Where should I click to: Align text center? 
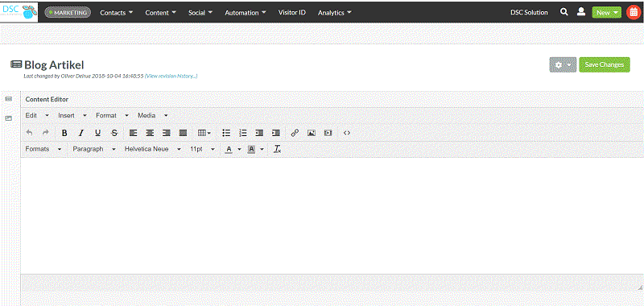(x=150, y=133)
